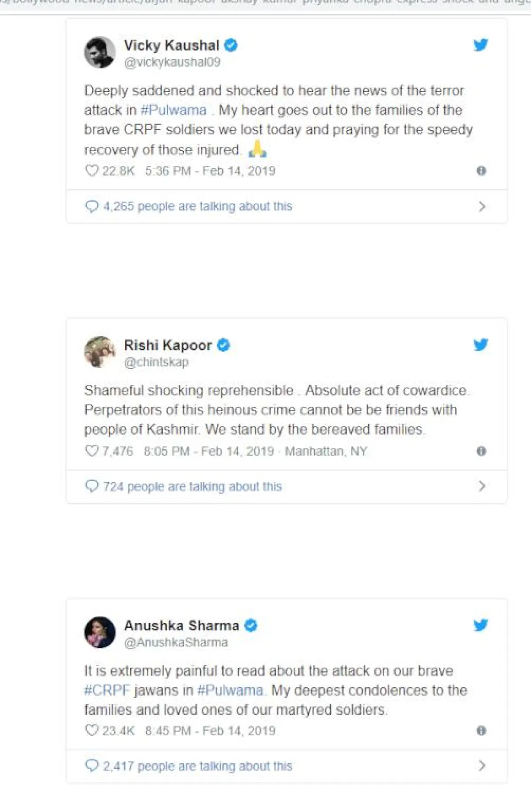The height and width of the screenshot is (812, 531).
Task: Open Vicky Kaushal's profile picture
Action: (100, 52)
